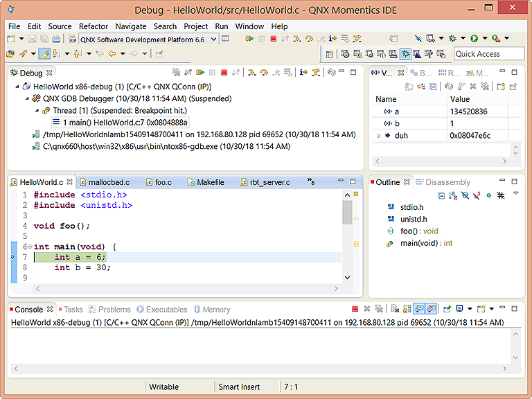Click inside the Quick Access search field
Viewport: 532px width, 399px height.
coord(488,54)
